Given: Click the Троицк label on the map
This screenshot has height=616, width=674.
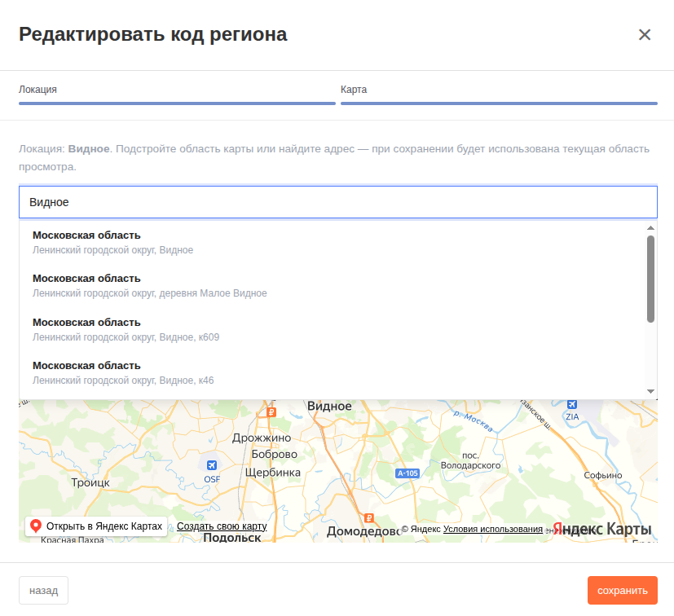Looking at the screenshot, I should 90,482.
